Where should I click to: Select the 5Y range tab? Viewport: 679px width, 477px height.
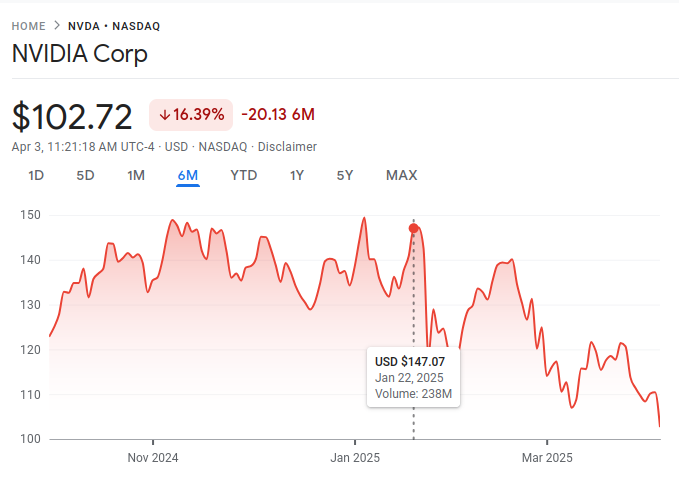click(345, 176)
